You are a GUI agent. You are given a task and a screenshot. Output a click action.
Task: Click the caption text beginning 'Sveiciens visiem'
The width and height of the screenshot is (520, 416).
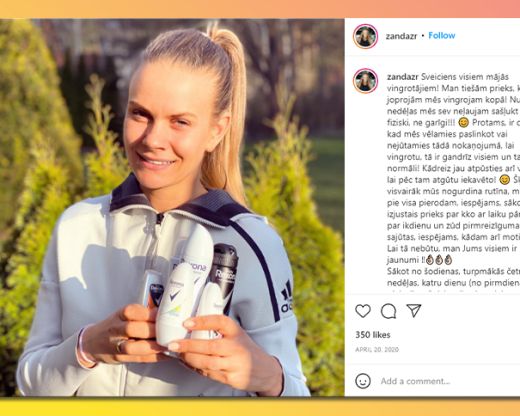[453, 180]
